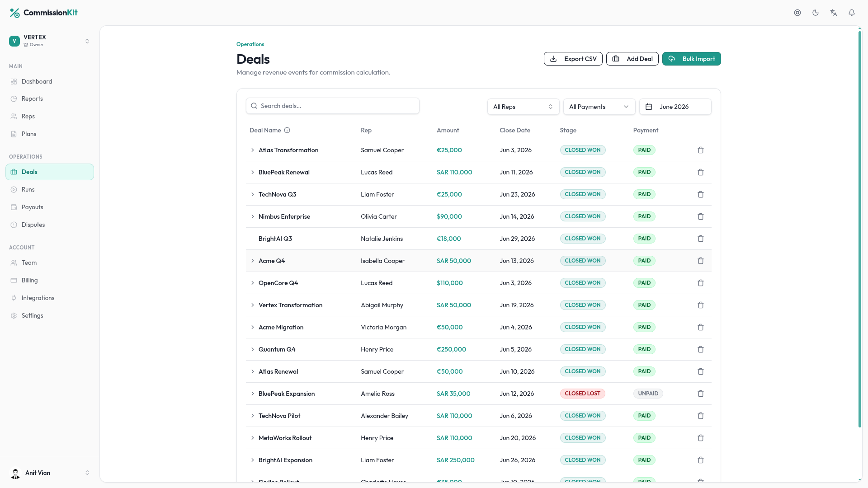
Task: Click the CommissionKit logo
Action: pos(43,13)
